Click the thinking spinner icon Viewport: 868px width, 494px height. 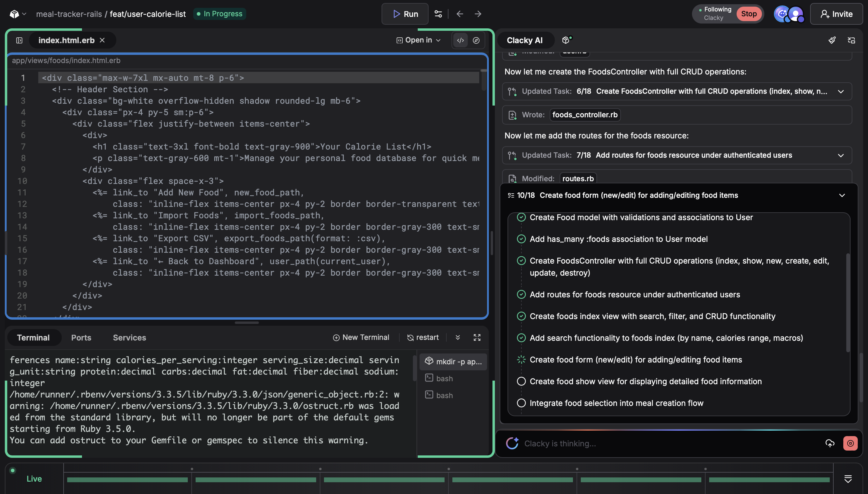tap(512, 443)
